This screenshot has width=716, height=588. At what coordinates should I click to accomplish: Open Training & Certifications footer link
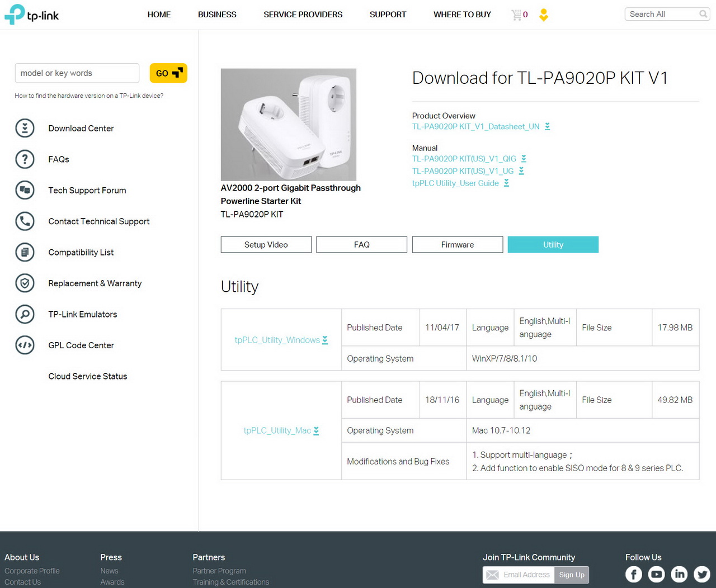click(x=231, y=582)
